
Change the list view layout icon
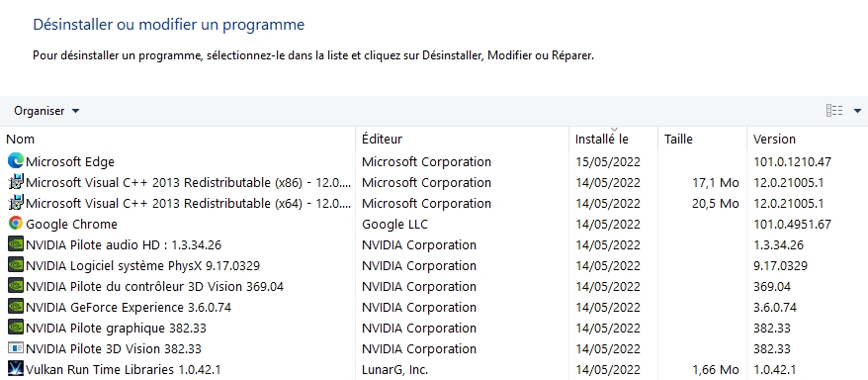click(x=834, y=111)
